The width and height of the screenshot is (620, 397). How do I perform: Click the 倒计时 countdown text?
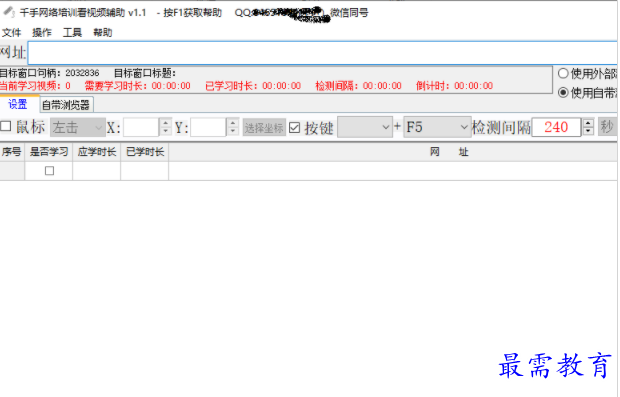(454, 86)
